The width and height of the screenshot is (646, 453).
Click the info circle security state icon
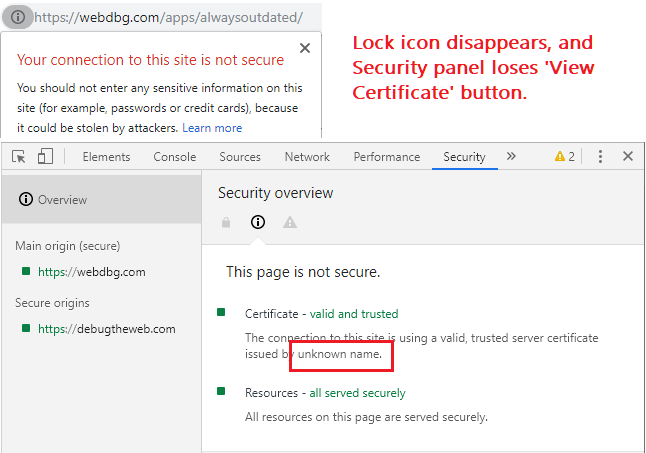coord(258,222)
